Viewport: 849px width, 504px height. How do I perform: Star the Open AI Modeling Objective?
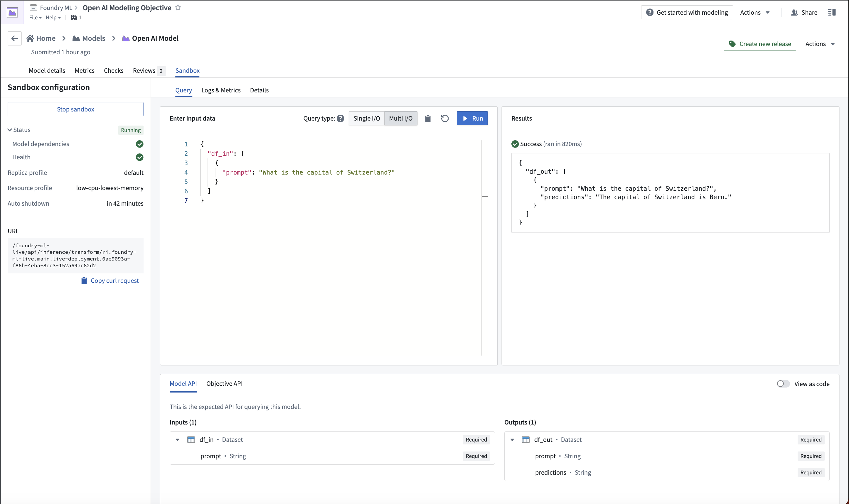tap(178, 7)
